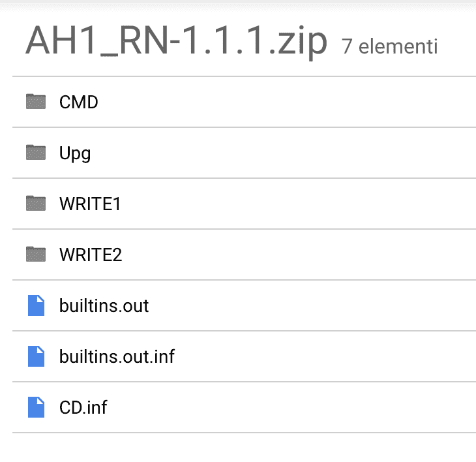This screenshot has width=476, height=462.
Task: Select the builtins.out file name
Action: click(x=104, y=305)
